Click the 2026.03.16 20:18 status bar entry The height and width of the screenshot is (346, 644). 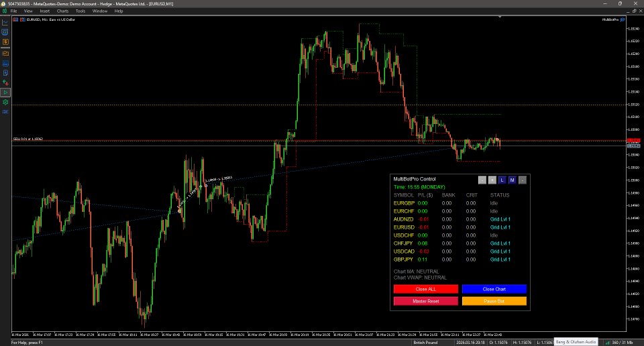pos(470,342)
